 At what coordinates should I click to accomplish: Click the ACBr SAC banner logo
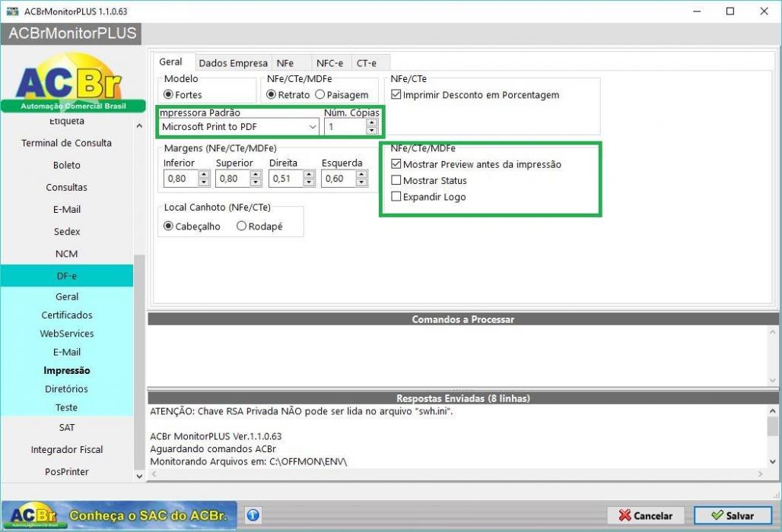tap(119, 515)
